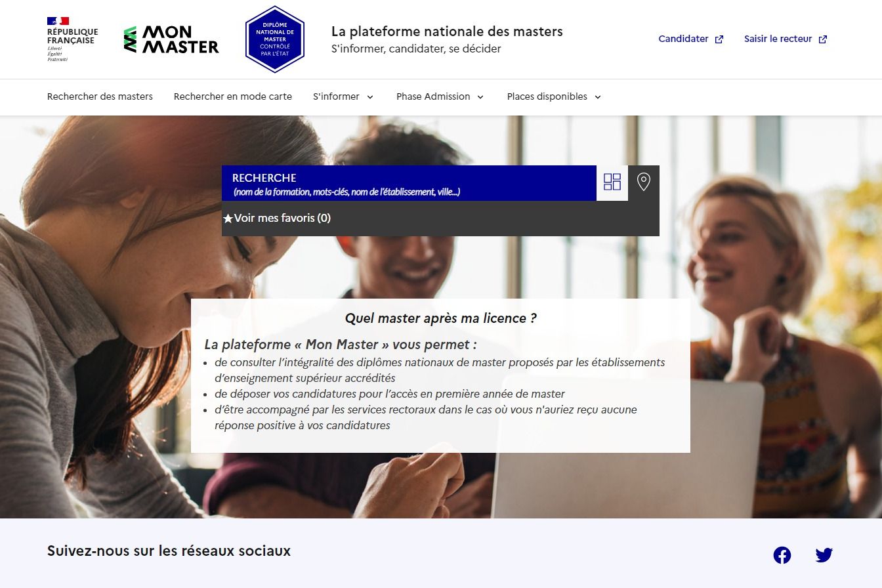Show favorites with Voir mes favoris
Screen dimensions: 882x588
282,217
